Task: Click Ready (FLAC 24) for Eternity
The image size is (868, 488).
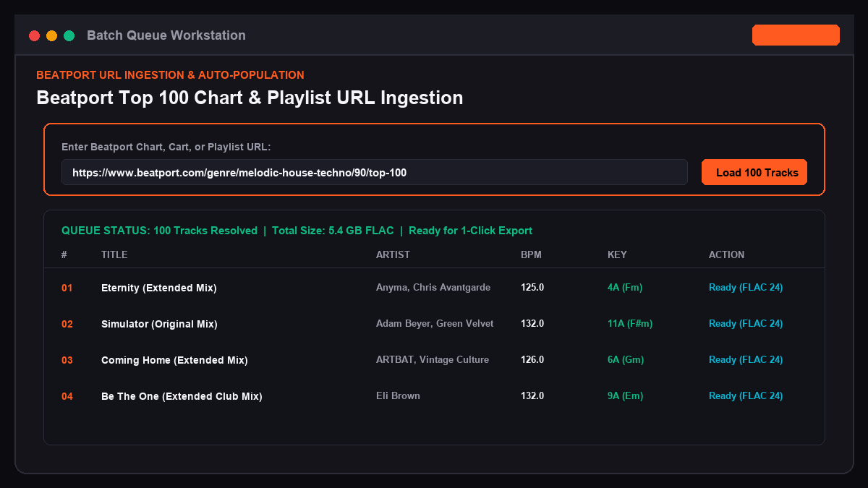Action: (x=746, y=287)
